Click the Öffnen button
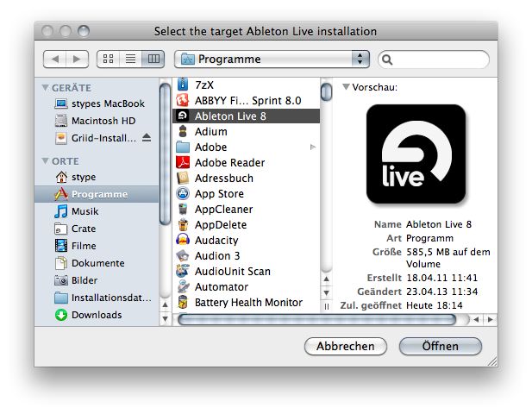This screenshot has height=414, width=532. click(440, 346)
